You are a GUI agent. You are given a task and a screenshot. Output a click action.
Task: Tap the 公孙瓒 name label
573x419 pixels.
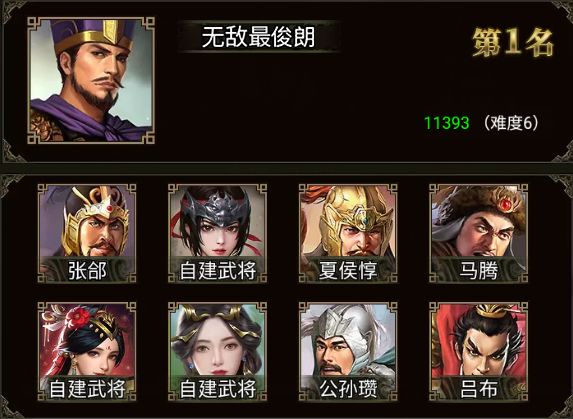point(348,389)
